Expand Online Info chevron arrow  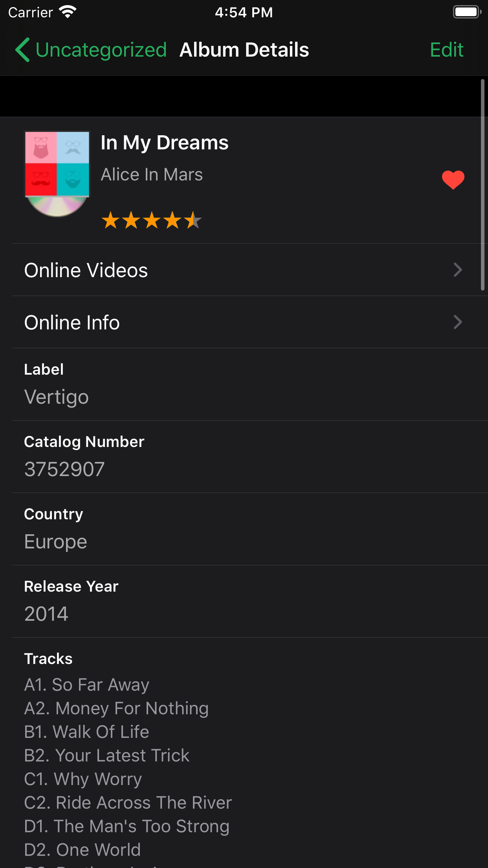coord(458,322)
